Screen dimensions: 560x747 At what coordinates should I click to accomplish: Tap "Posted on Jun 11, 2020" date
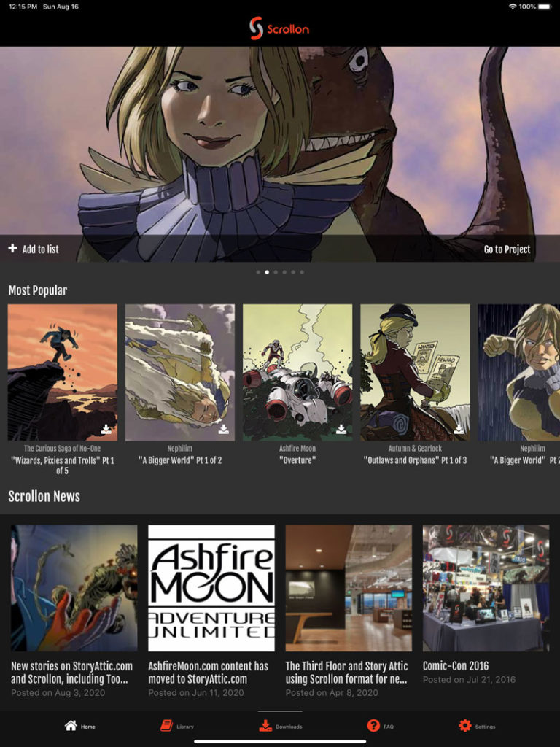(x=195, y=693)
